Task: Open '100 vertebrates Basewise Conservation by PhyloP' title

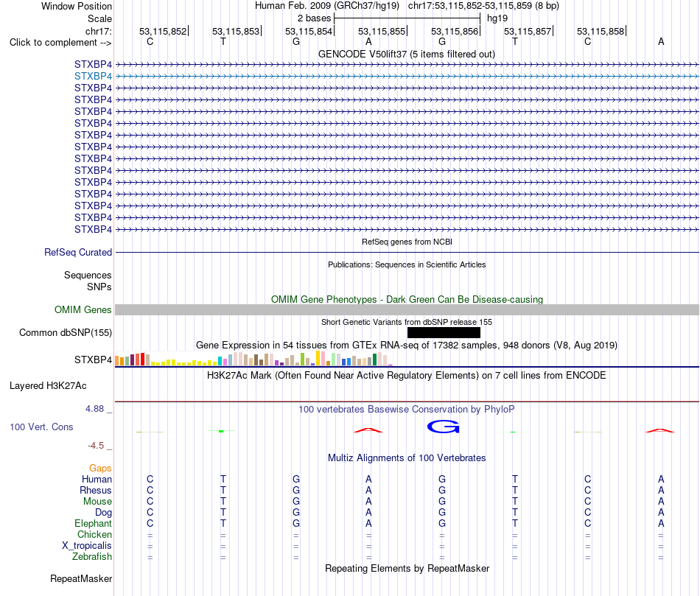Action: [x=407, y=410]
